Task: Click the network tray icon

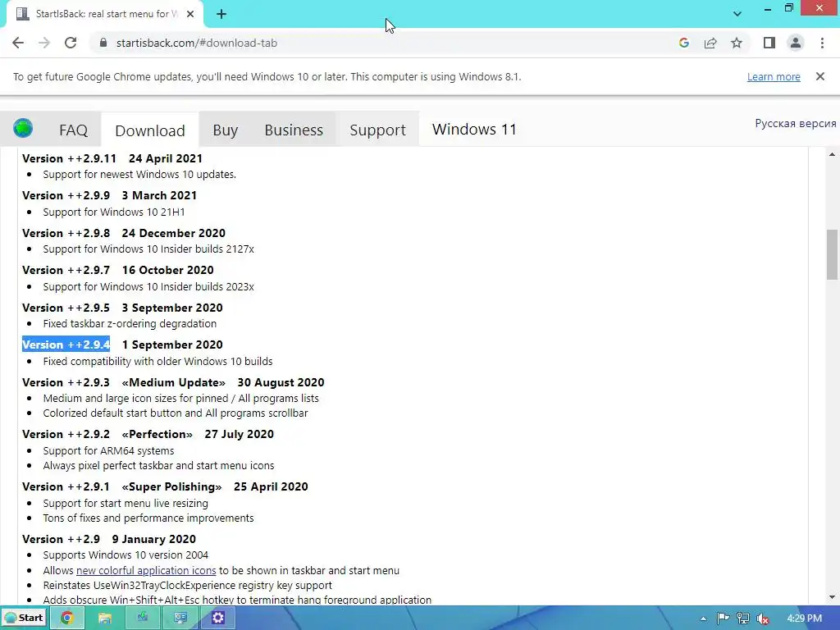Action: (742, 619)
